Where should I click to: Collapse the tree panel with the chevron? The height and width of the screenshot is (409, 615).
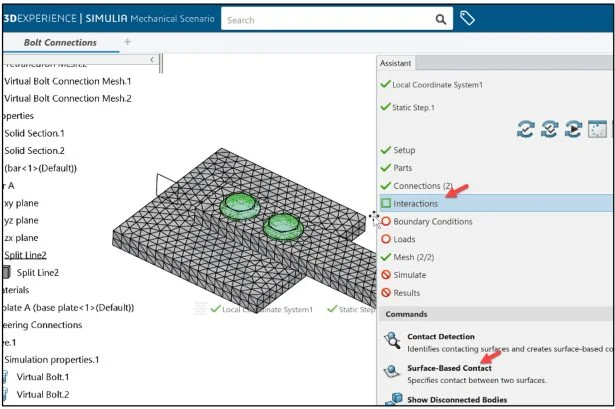[x=151, y=60]
